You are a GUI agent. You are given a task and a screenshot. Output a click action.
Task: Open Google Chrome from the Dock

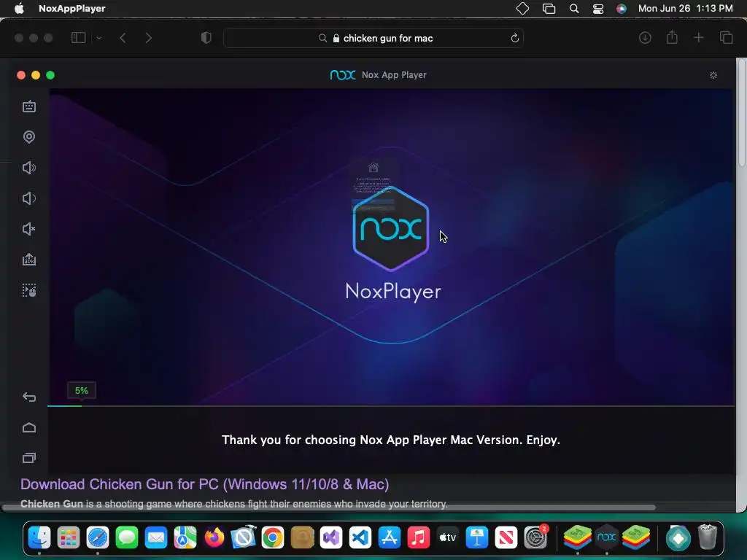pos(273,538)
